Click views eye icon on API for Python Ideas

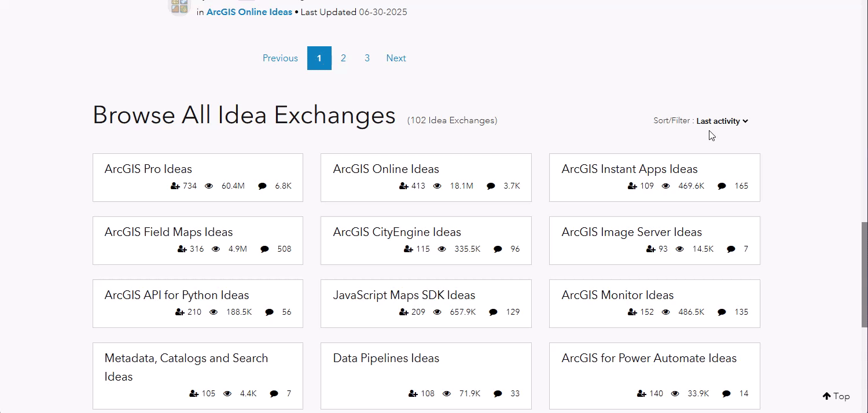tap(214, 312)
